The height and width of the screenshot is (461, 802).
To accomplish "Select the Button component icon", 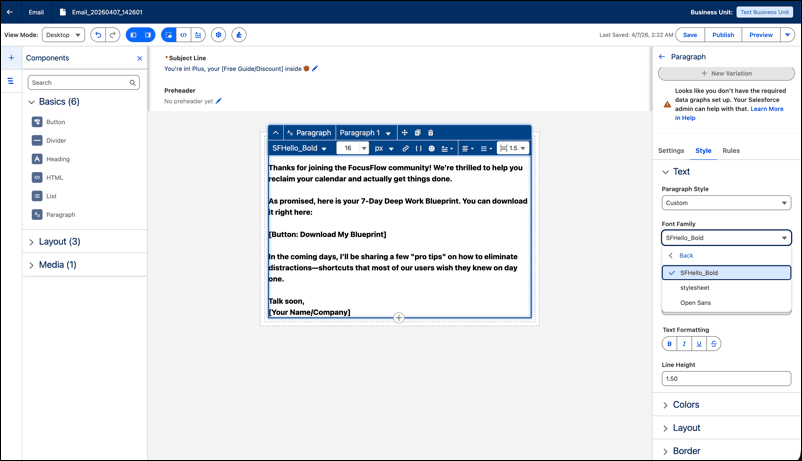I will [37, 122].
